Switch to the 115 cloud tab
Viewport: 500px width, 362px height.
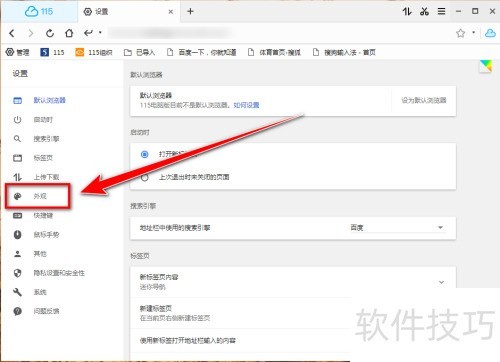click(39, 12)
